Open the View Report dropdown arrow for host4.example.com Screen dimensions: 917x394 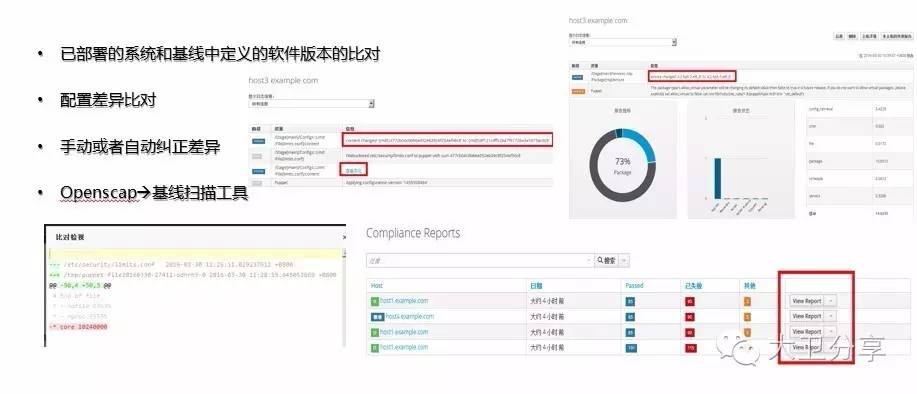830,316
